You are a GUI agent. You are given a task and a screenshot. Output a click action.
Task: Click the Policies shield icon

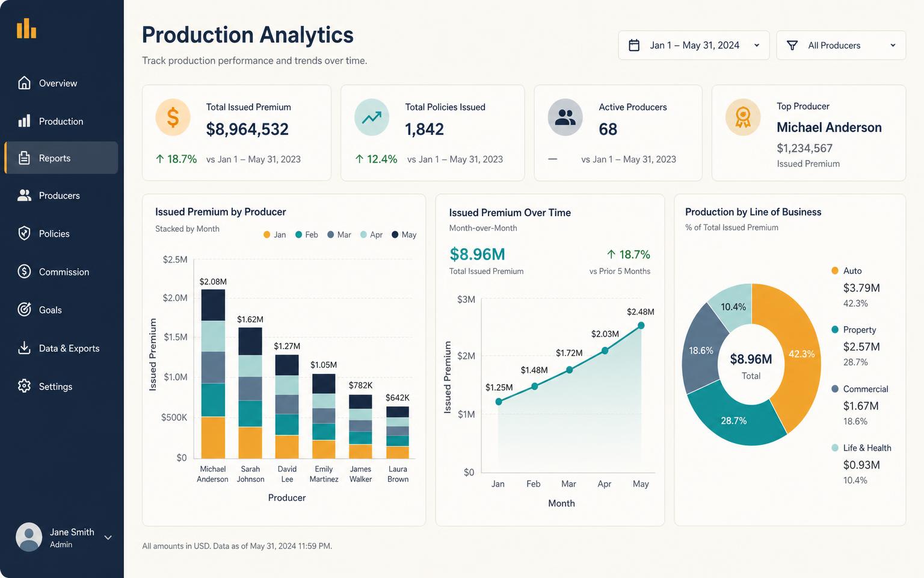[24, 233]
